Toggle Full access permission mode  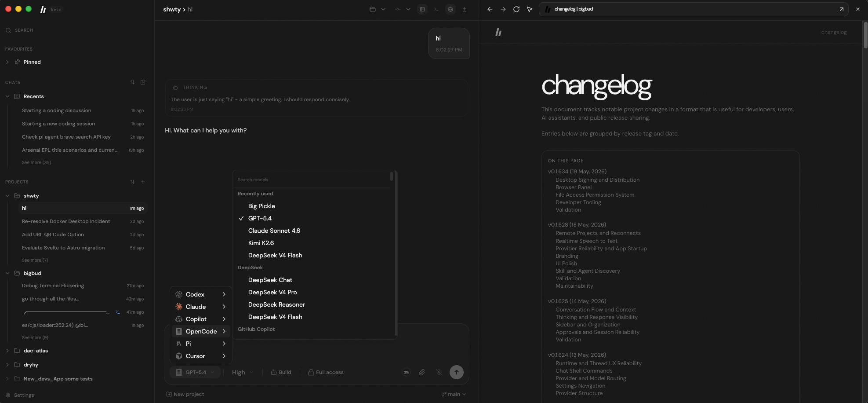[x=326, y=372]
